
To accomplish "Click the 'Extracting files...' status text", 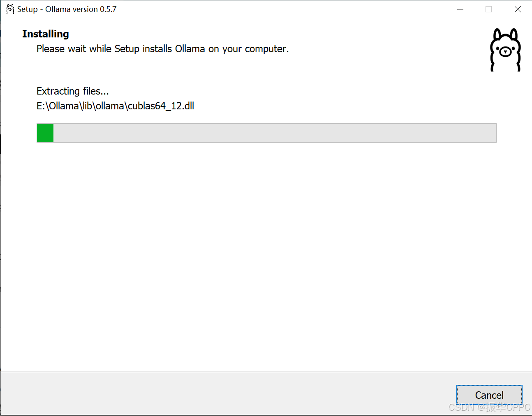I will (x=73, y=91).
